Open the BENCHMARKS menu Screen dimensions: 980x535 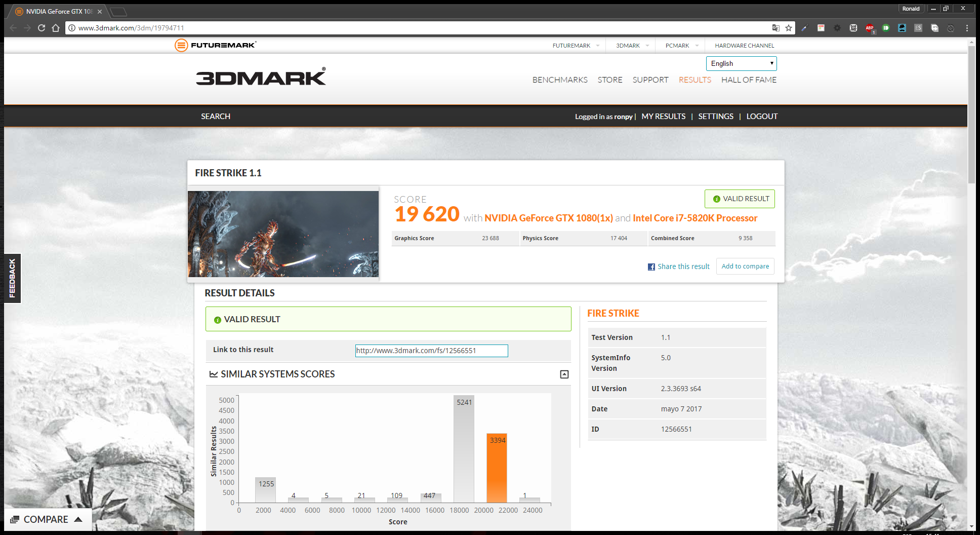pos(560,80)
